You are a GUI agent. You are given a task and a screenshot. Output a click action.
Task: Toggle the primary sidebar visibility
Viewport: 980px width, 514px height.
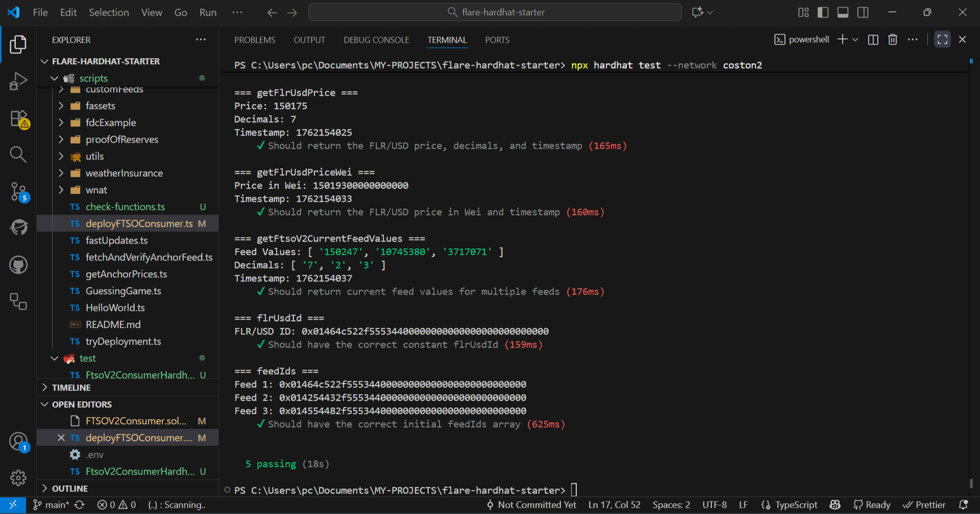pyautogui.click(x=823, y=12)
